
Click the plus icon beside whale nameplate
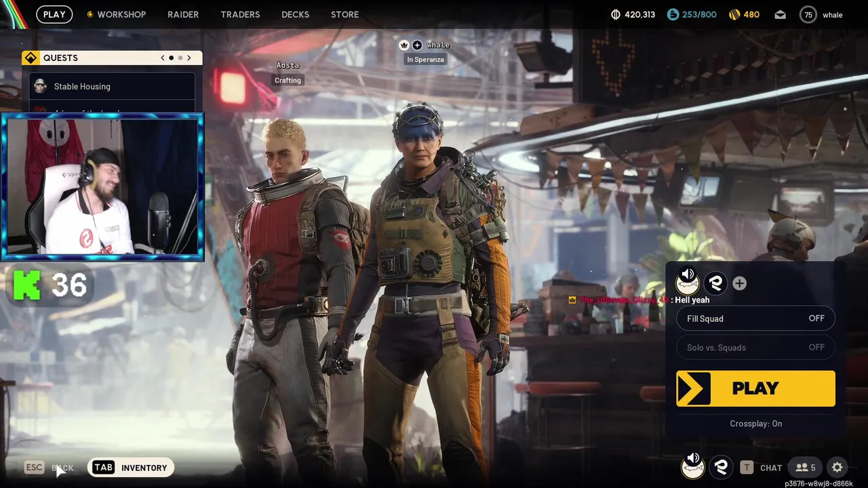[417, 45]
